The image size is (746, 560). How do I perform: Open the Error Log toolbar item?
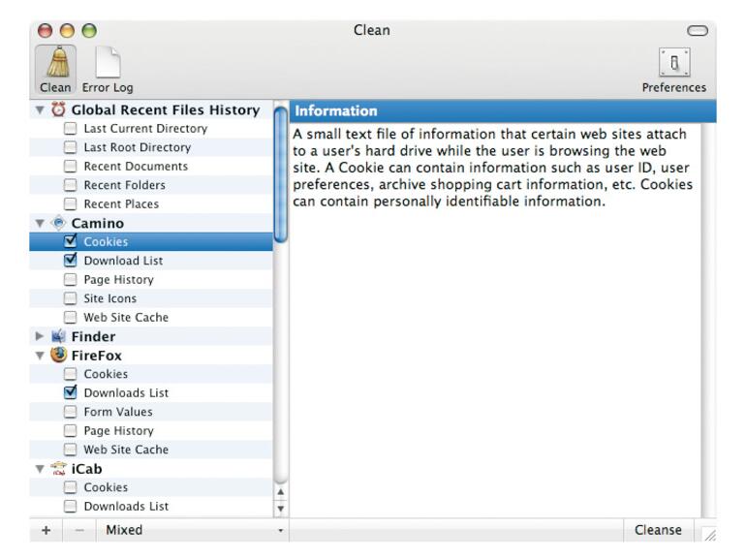point(108,70)
